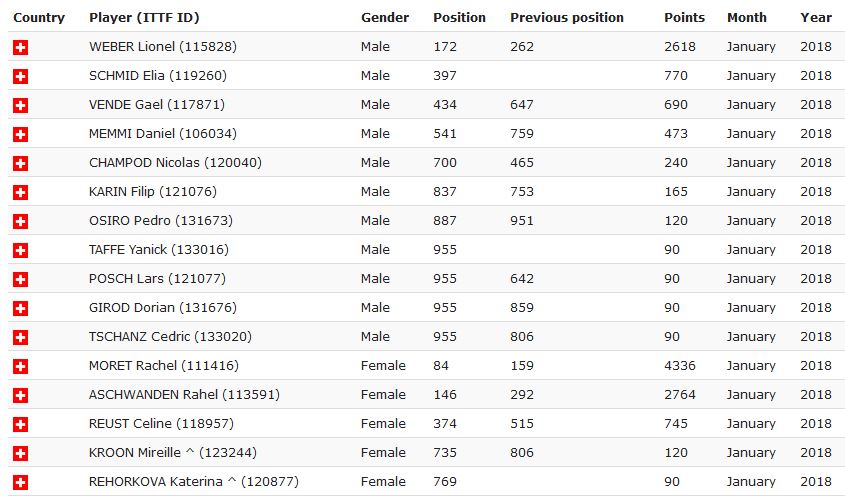Select flag icon beside REHORKOVA Katerina
This screenshot has width=845, height=498.
[20, 482]
